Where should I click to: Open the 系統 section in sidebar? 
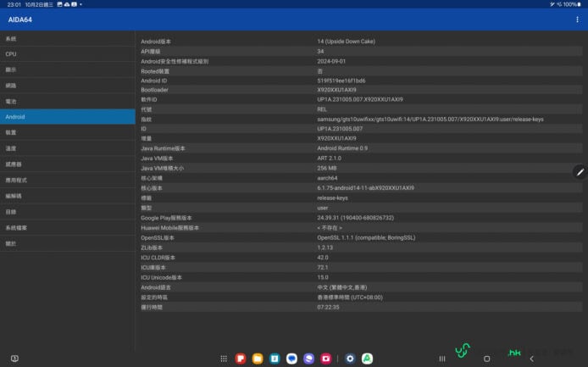[68, 39]
